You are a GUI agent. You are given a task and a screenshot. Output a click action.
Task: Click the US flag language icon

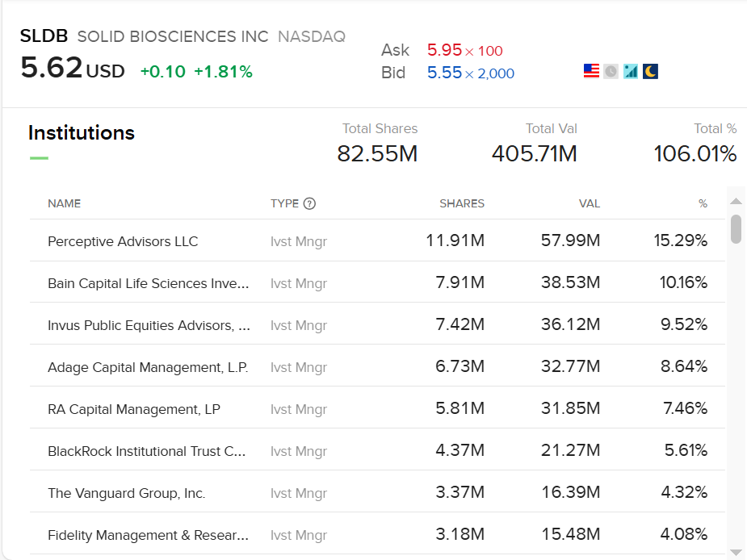pyautogui.click(x=590, y=71)
